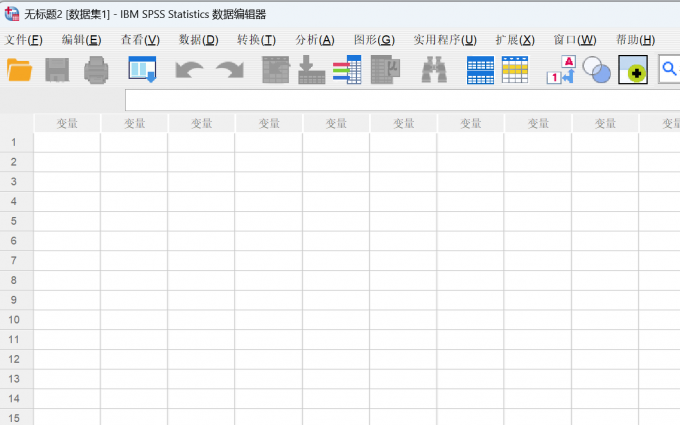The width and height of the screenshot is (680, 425).
Task: Click the cell editor input bar
Action: pyautogui.click(x=402, y=100)
